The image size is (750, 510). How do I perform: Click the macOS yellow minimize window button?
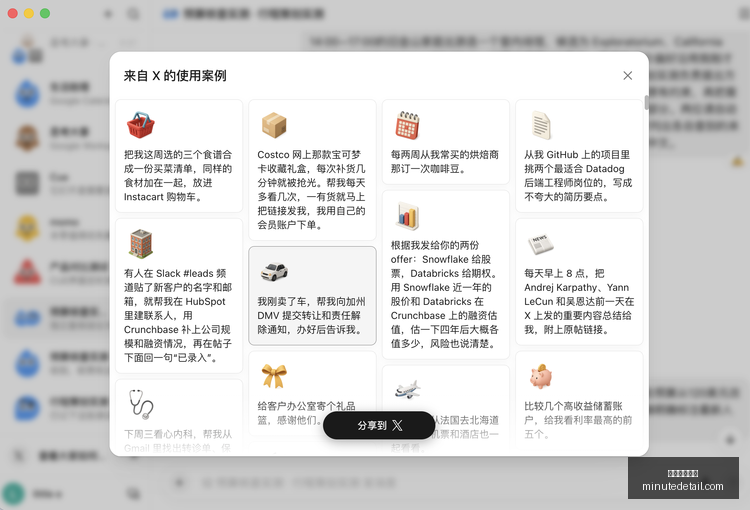29,13
